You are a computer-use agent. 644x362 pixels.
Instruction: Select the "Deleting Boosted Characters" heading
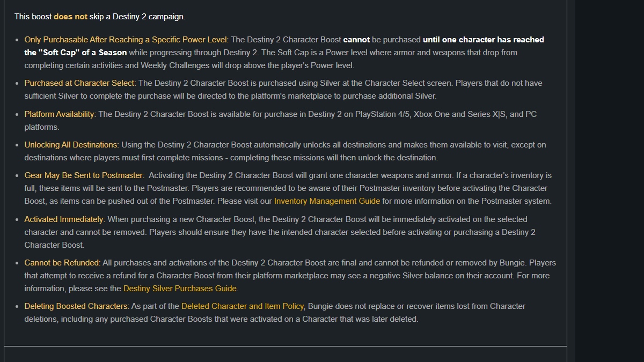coord(76,306)
